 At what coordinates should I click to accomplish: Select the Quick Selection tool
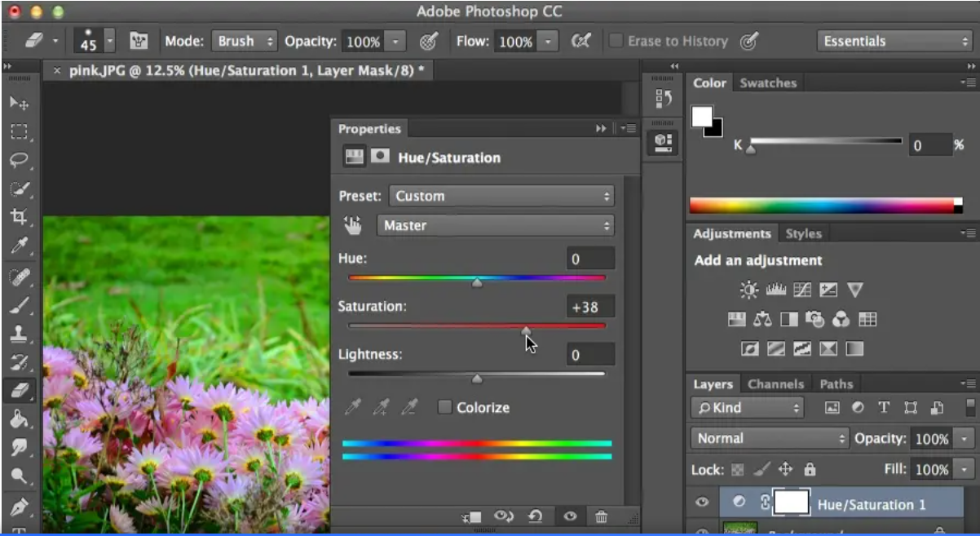pos(19,188)
